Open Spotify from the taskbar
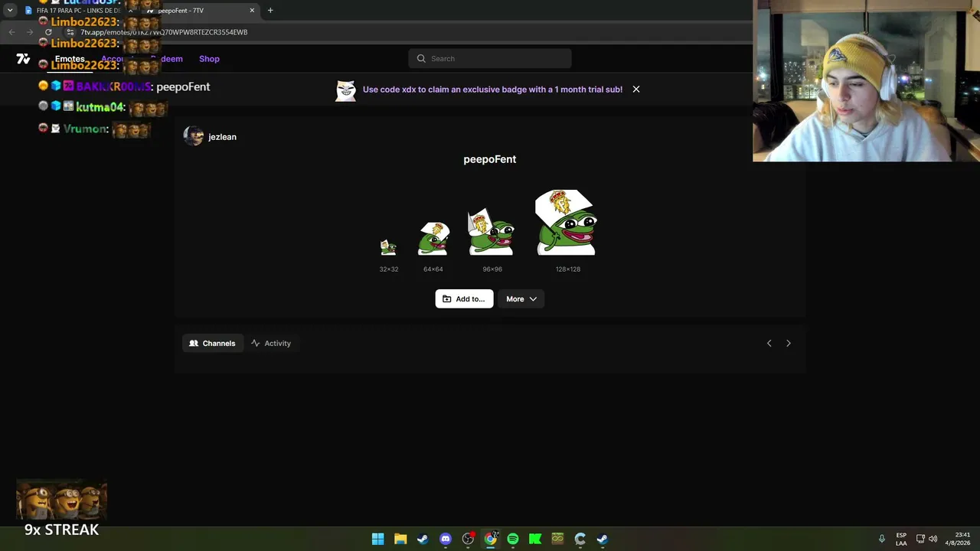 [x=513, y=539]
